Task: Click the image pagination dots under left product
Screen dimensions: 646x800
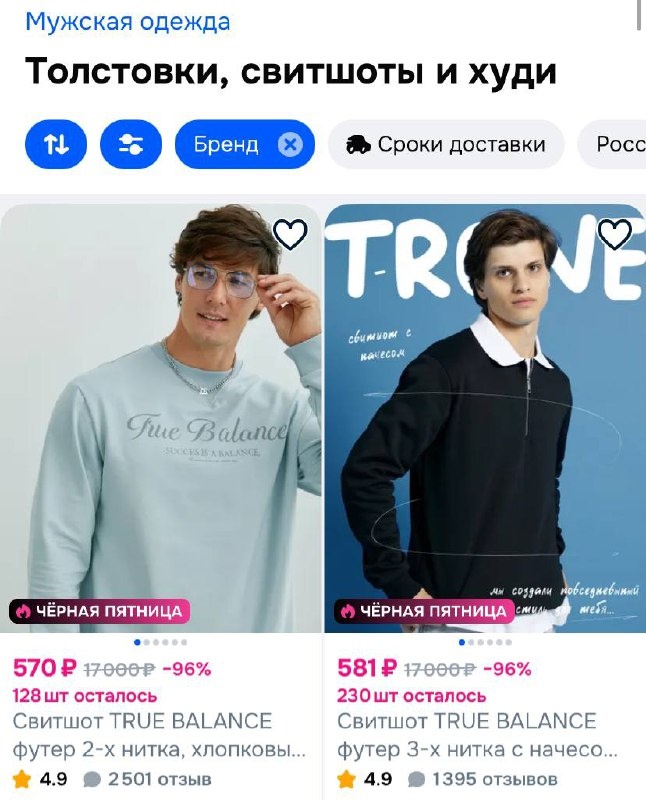Action: (x=161, y=642)
